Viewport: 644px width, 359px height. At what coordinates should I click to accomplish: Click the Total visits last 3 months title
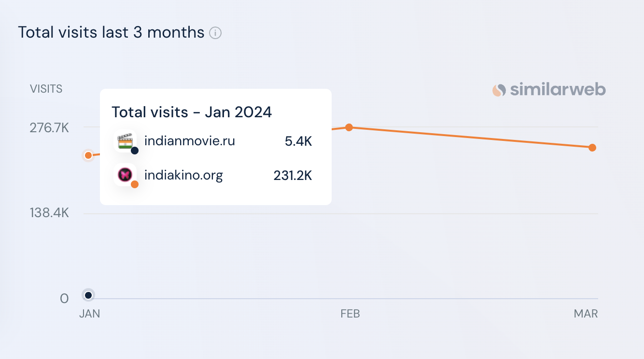[x=112, y=33]
